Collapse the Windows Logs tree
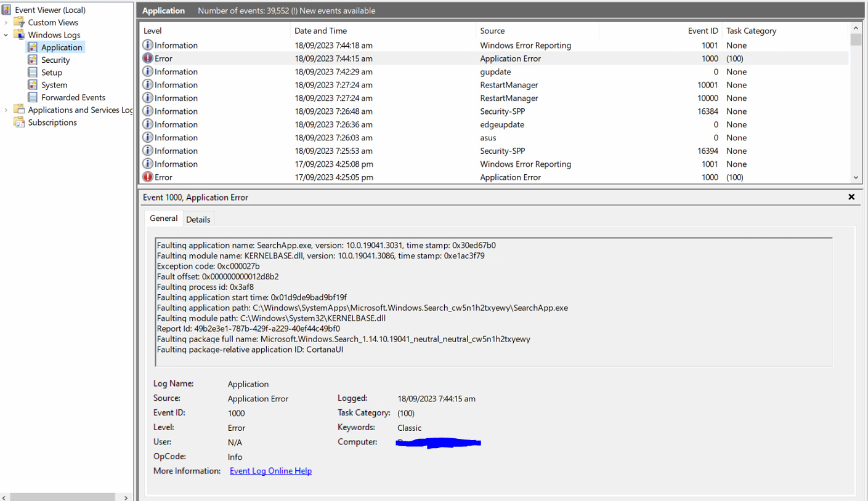 pos(5,34)
